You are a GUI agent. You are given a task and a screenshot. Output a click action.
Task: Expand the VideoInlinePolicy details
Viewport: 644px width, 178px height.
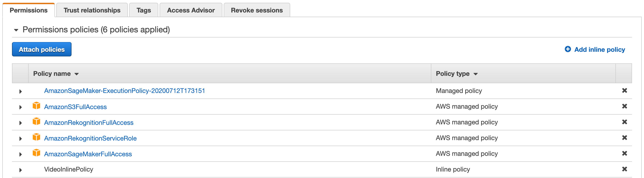(20, 170)
